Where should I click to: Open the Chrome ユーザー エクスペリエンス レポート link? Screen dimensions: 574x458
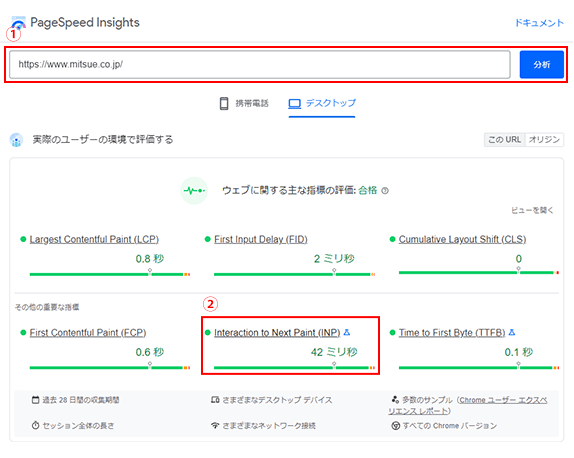pyautogui.click(x=467, y=405)
